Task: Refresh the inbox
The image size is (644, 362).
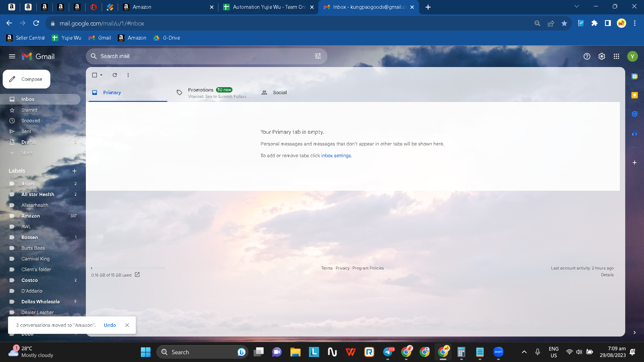Action: [115, 75]
